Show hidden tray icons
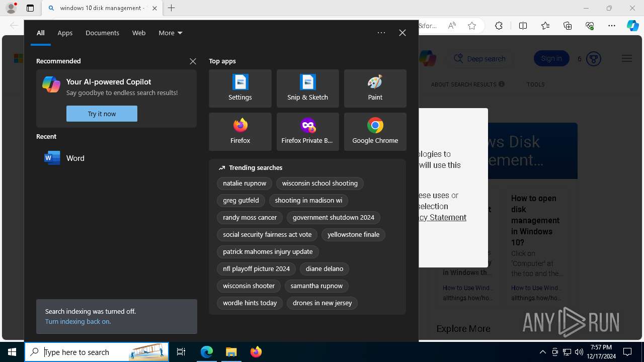644x362 pixels. pos(542,352)
